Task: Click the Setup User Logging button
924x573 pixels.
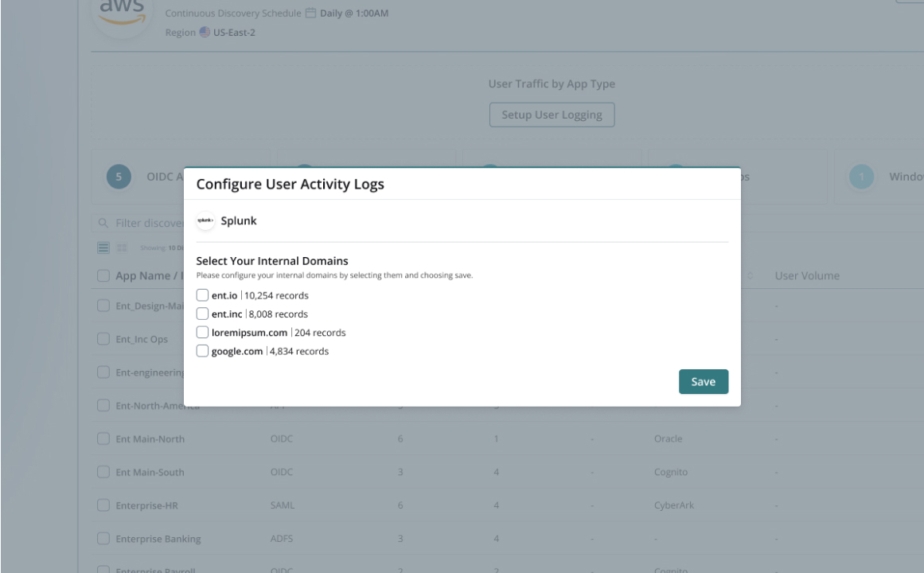Action: (552, 115)
